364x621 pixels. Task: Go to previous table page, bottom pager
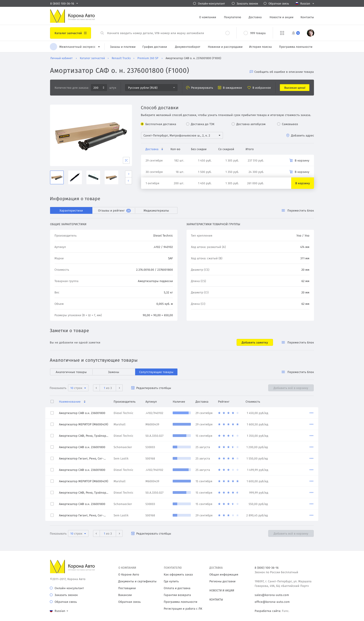(x=96, y=533)
